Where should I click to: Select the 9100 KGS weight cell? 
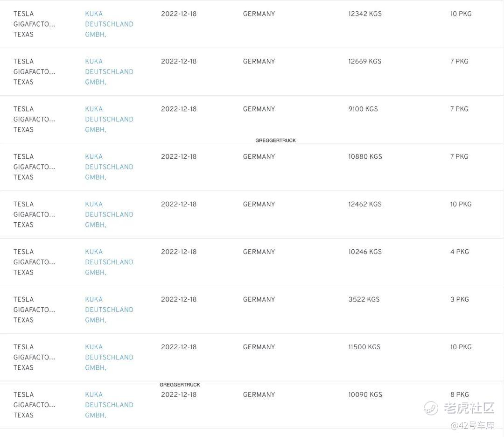point(363,109)
